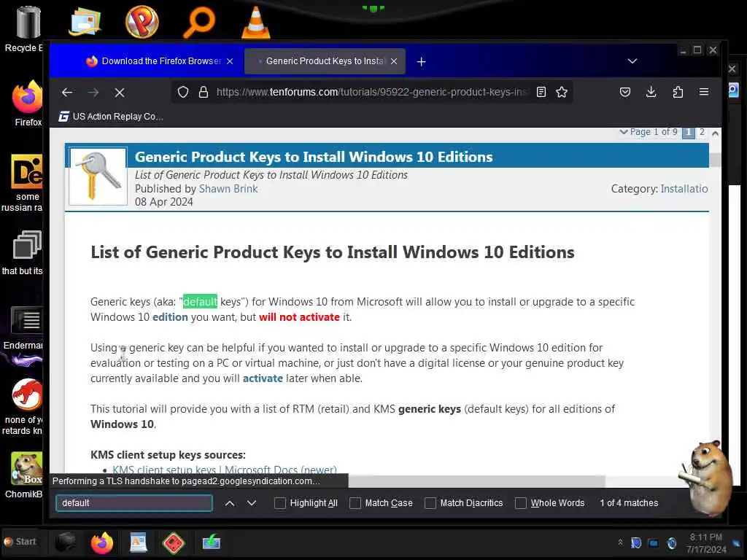747x560 pixels.
Task: Stop loading the current page
Action: pyautogui.click(x=120, y=93)
